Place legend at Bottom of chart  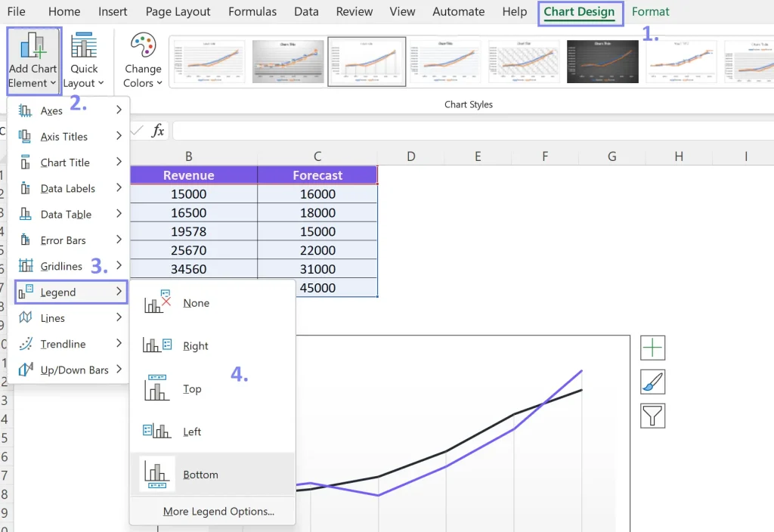[200, 475]
